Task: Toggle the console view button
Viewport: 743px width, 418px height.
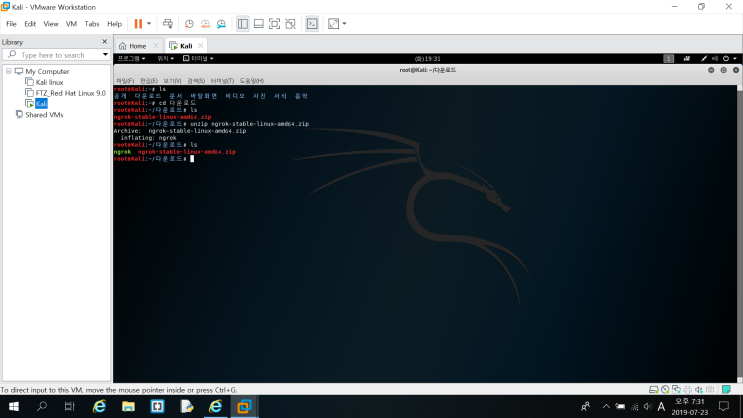Action: pyautogui.click(x=312, y=24)
